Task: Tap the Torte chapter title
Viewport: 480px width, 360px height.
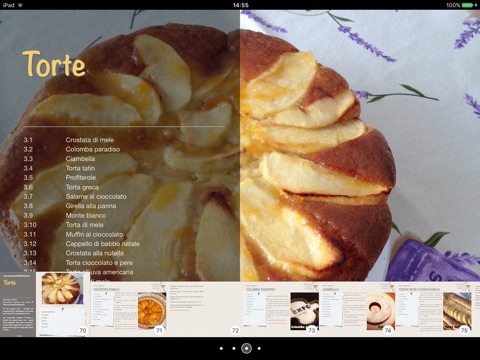Action: tap(54, 64)
